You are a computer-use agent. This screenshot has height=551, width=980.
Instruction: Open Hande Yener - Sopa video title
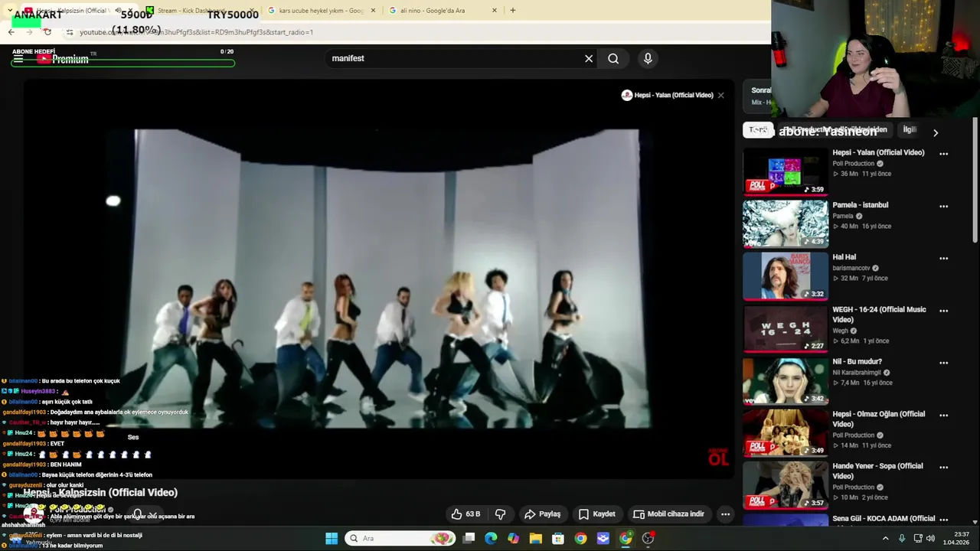(x=877, y=471)
